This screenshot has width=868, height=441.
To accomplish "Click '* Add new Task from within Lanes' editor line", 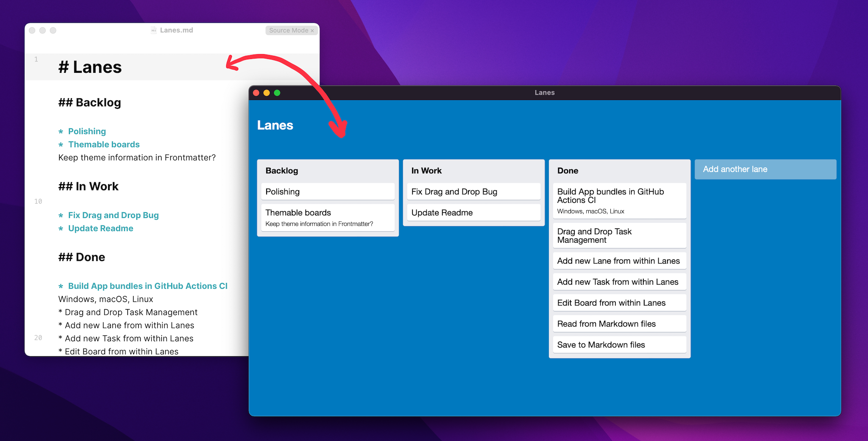I will click(126, 338).
